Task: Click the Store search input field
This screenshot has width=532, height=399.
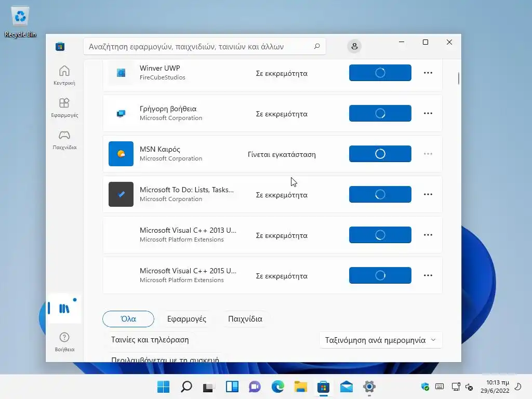Action: click(x=205, y=46)
